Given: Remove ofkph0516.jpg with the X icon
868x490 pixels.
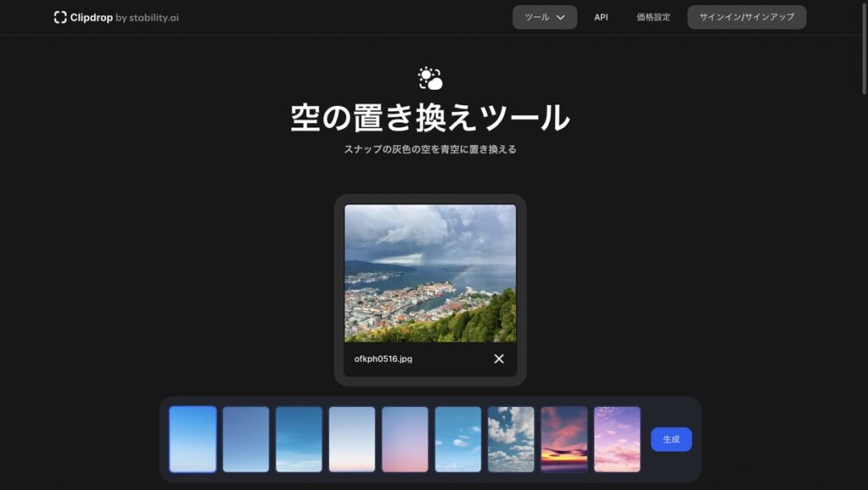Looking at the screenshot, I should 498,359.
